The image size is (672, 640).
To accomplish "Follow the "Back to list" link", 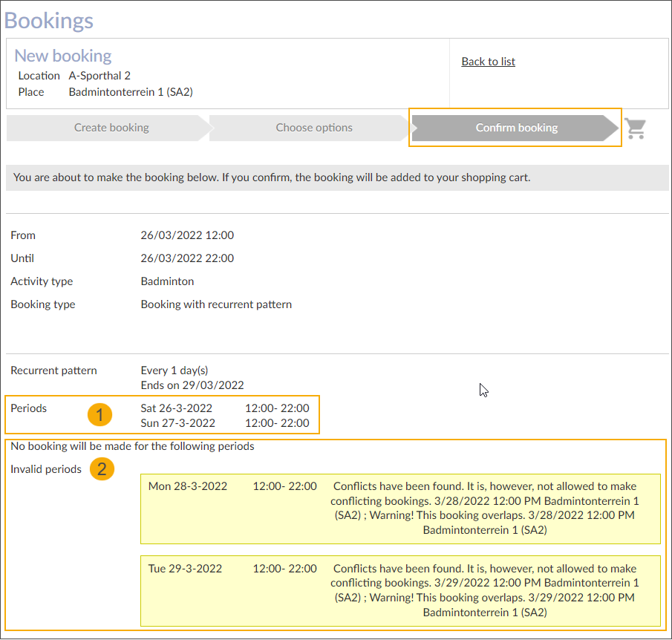I will coord(488,61).
